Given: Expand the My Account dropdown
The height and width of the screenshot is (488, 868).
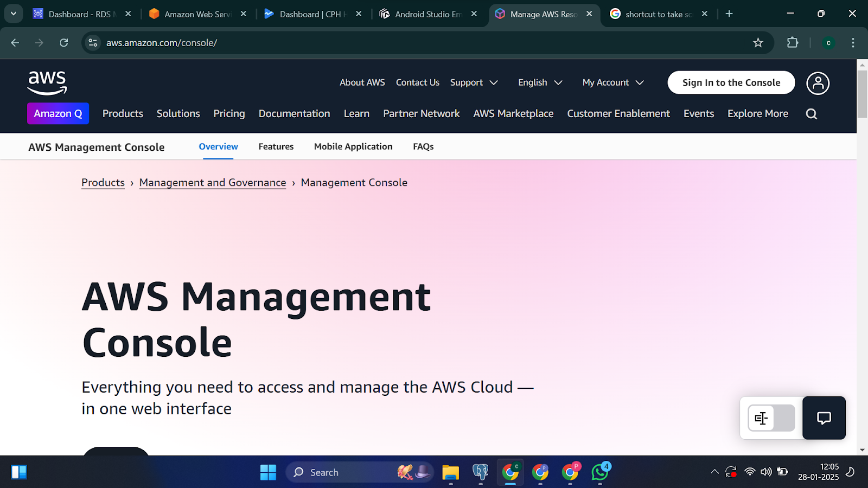Looking at the screenshot, I should point(613,82).
